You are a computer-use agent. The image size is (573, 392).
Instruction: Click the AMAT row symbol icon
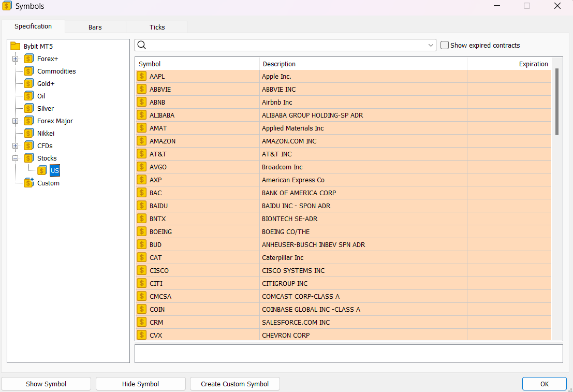[141, 128]
